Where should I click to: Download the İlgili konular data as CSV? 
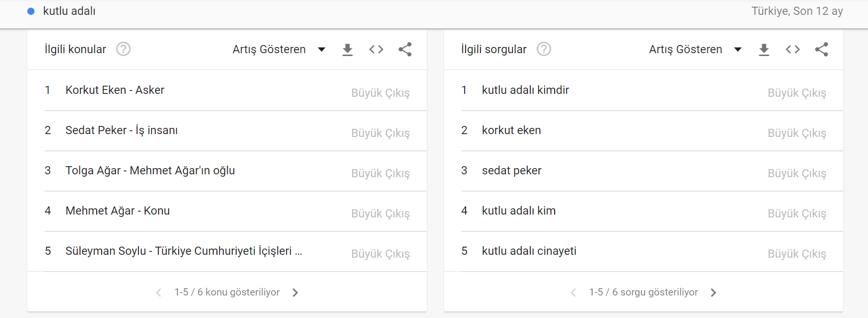pos(347,49)
